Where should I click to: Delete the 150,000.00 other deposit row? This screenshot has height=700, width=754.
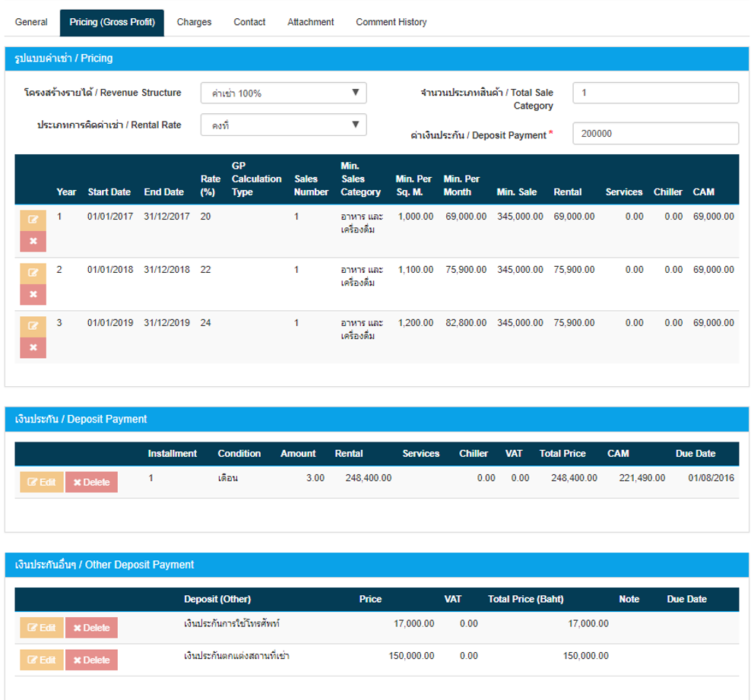pos(91,660)
